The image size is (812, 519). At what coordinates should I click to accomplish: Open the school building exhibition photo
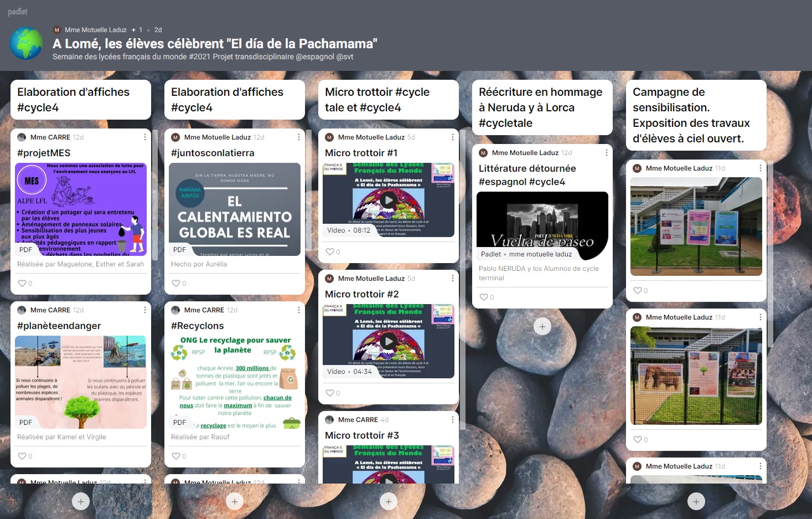(x=696, y=227)
